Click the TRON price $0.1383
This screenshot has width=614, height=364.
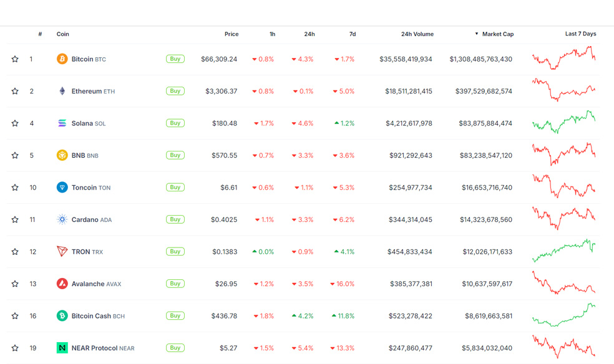coord(225,251)
